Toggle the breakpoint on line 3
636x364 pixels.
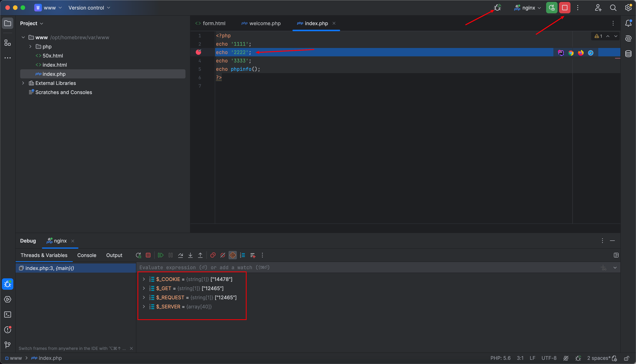(x=198, y=52)
